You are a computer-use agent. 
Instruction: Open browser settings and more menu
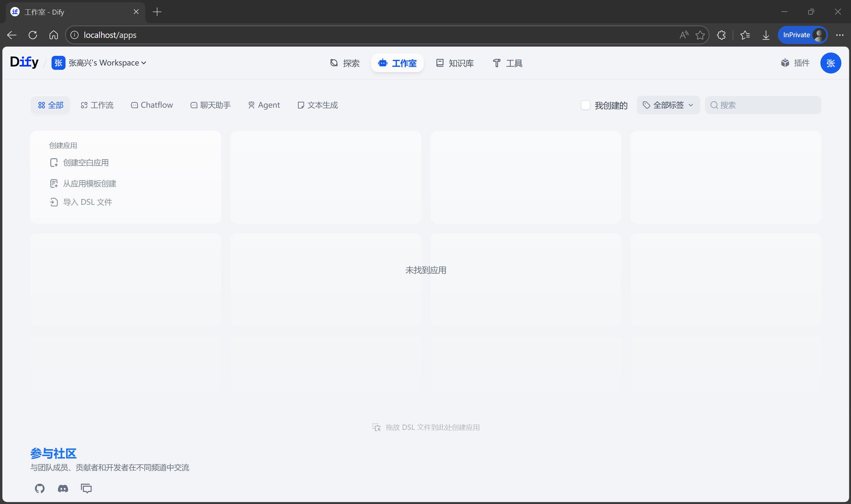[839, 35]
